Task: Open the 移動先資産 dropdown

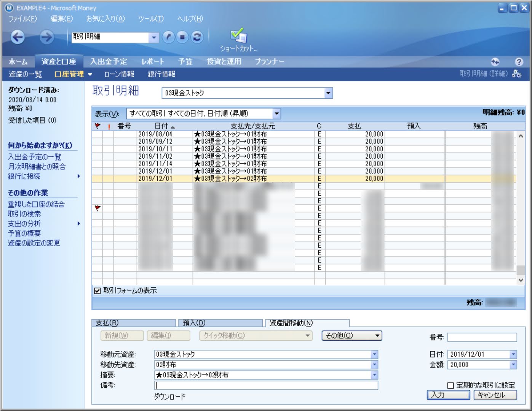Action: [x=374, y=365]
